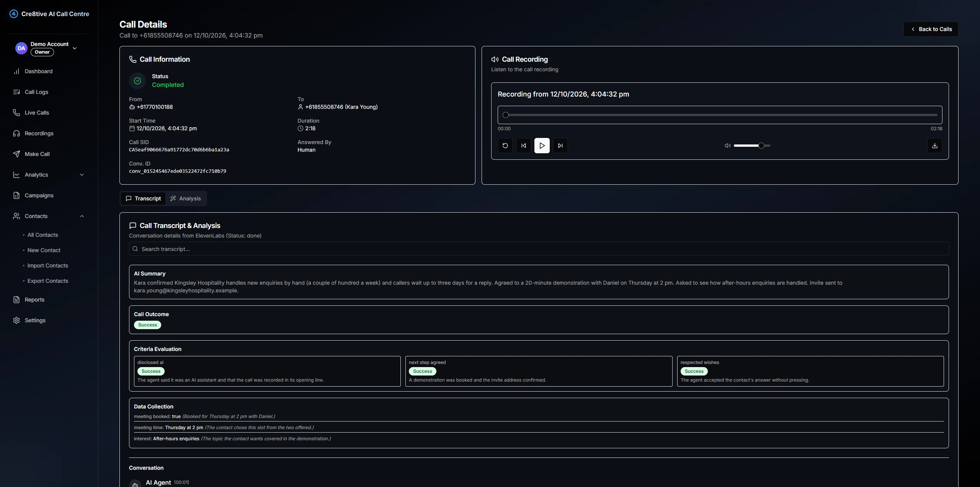The width and height of the screenshot is (980, 487).
Task: Click the From number +61770100188
Action: point(155,107)
